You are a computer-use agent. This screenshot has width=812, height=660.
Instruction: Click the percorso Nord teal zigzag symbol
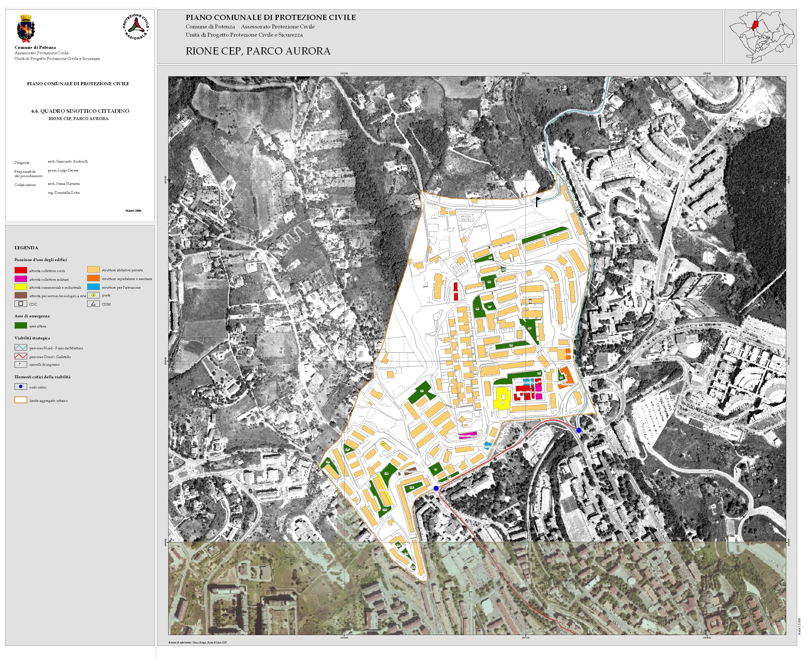(20, 348)
